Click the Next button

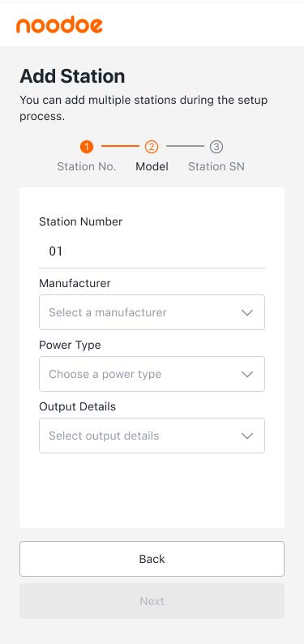coord(152,601)
